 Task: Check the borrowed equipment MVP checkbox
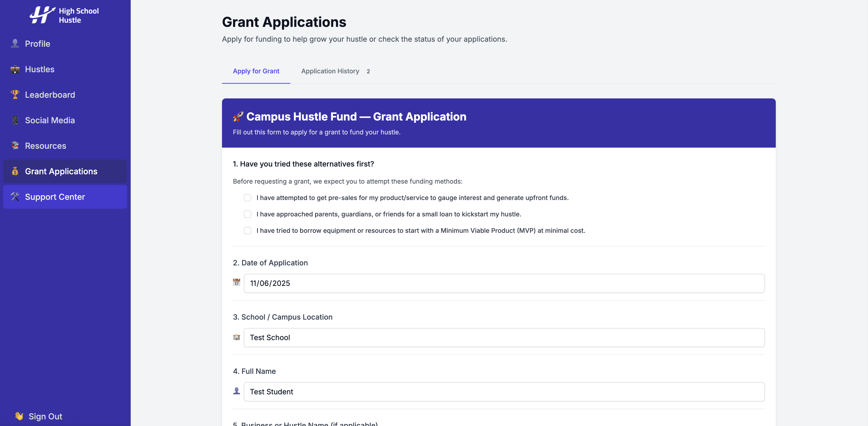pos(248,231)
